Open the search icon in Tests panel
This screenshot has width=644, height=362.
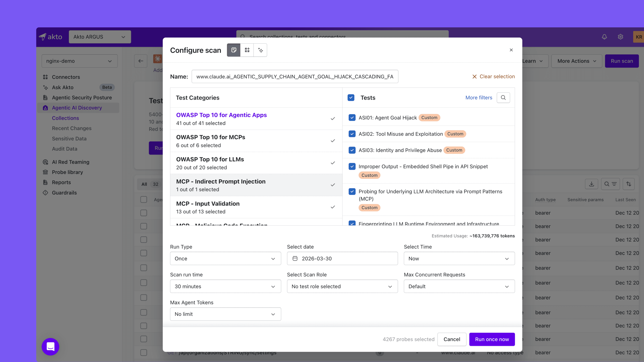(503, 97)
